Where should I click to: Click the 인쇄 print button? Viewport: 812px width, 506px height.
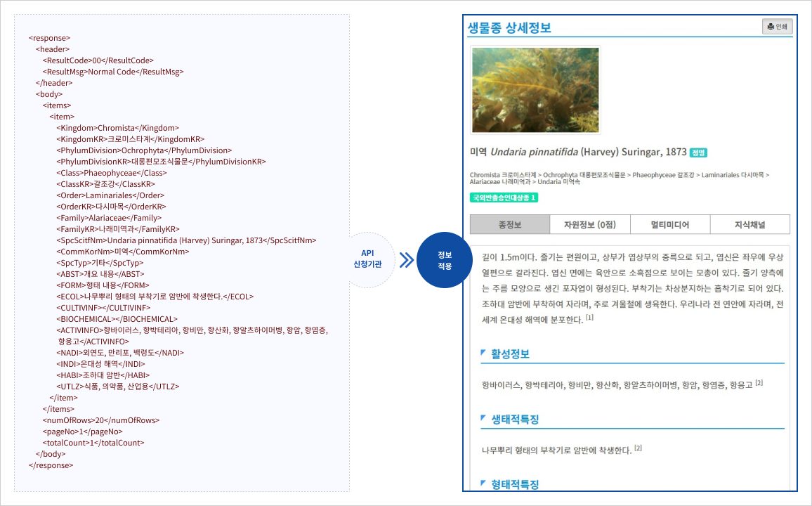point(778,27)
